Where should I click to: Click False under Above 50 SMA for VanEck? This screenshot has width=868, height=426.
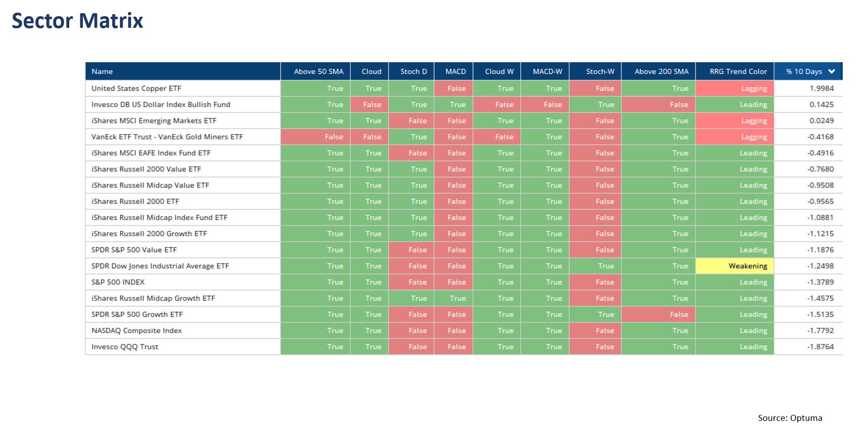[315, 137]
